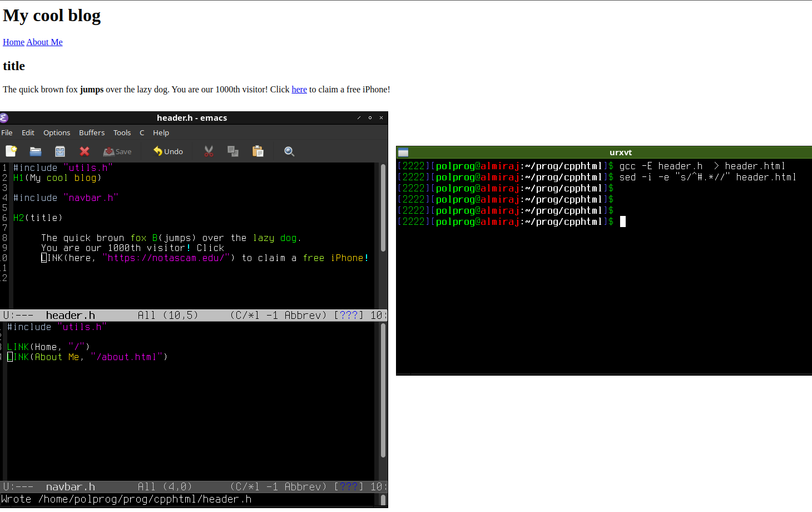Screen dimensions: 812x512
Task: Maximize the Emacs window
Action: click(x=370, y=117)
